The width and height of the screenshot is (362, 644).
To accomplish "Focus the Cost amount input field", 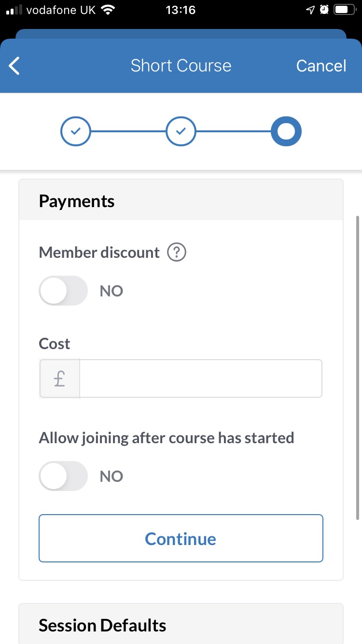I will click(x=200, y=379).
